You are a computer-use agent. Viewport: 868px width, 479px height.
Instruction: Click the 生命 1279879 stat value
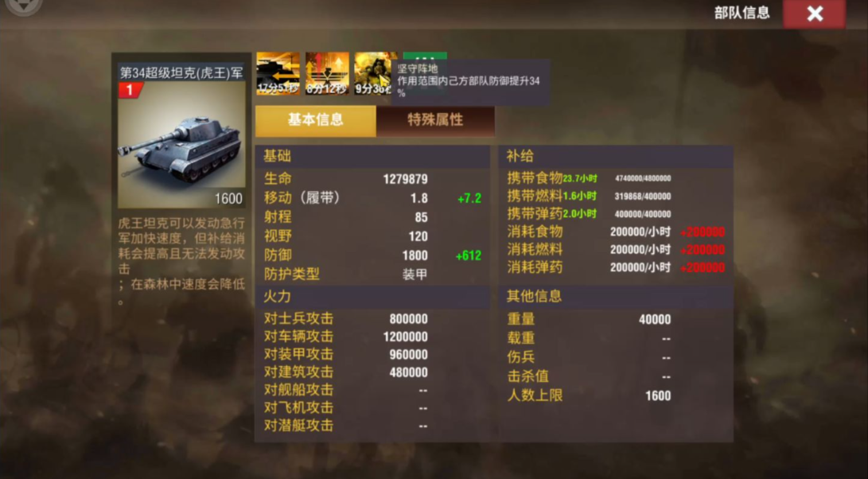point(405,179)
